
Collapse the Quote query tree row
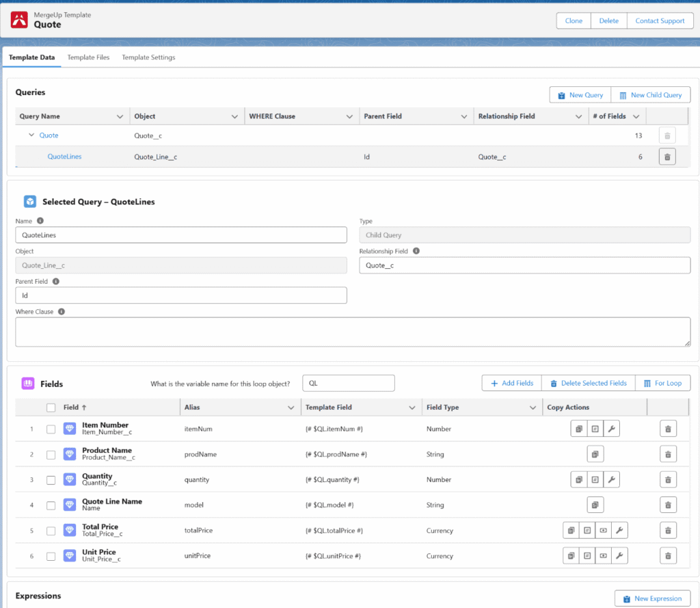[x=31, y=135]
